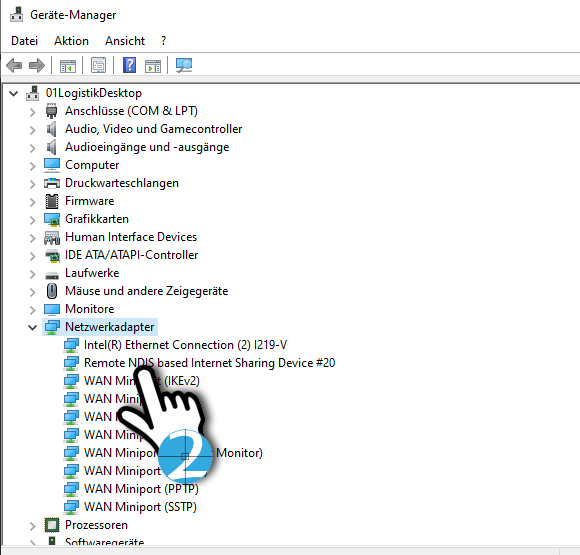This screenshot has width=580, height=555.
Task: Click the WAN Miniport (SSTP) adapter icon
Action: [x=71, y=507]
